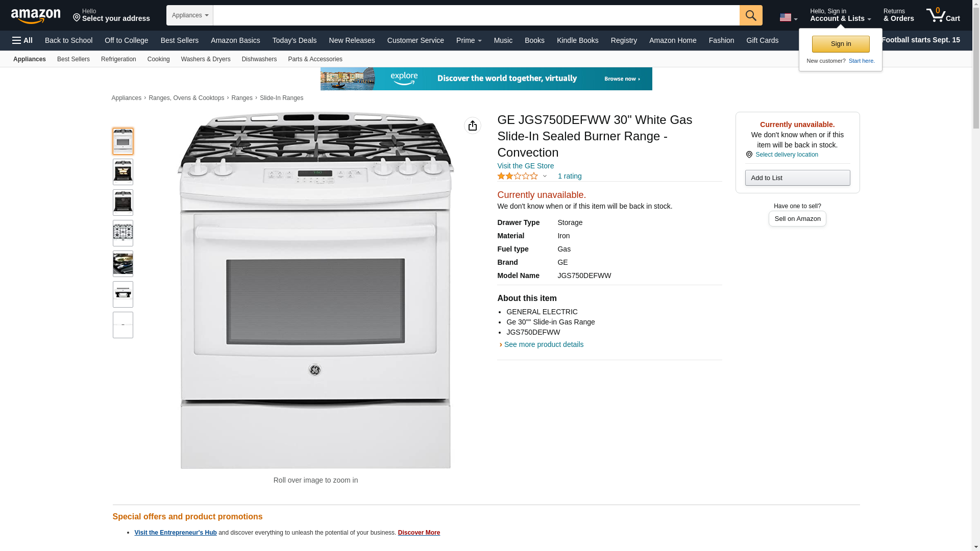Visit the GE Store link
Image resolution: width=980 pixels, height=551 pixels.
[x=525, y=166]
